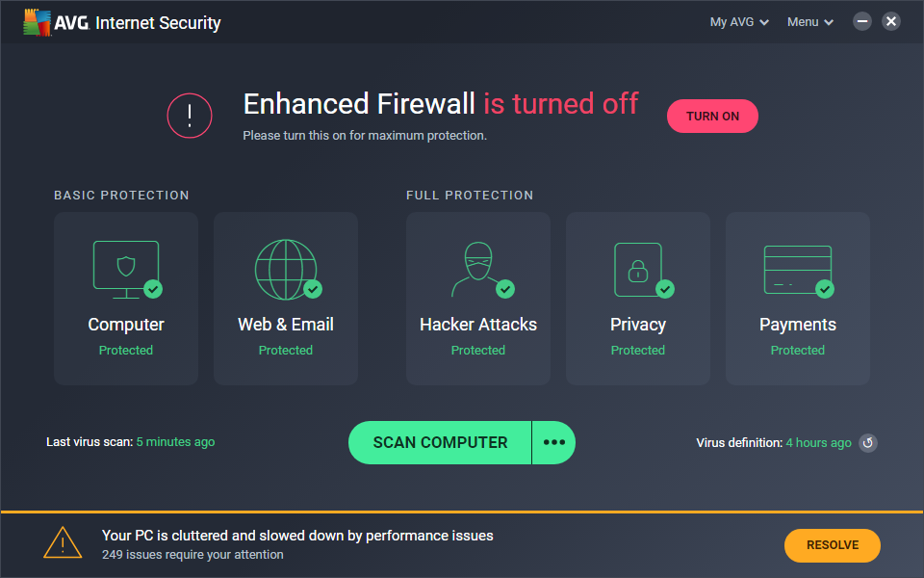The height and width of the screenshot is (578, 924).
Task: Refresh virus definitions with the update icon
Action: pyautogui.click(x=867, y=443)
